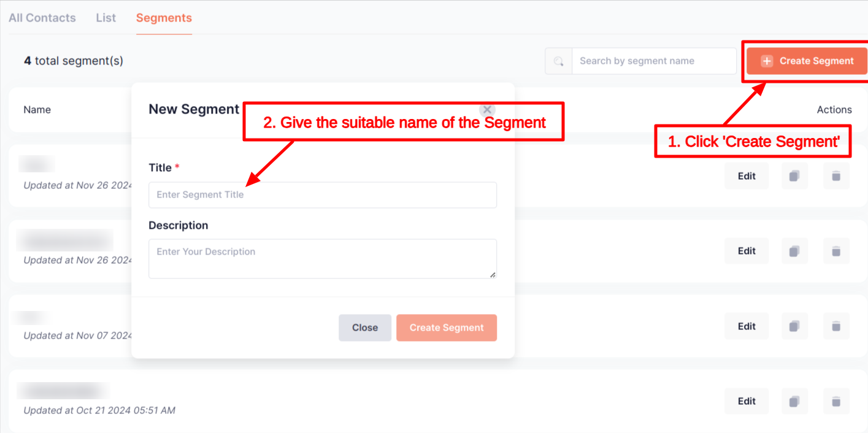Click the gray Close button in dialog

pos(364,328)
